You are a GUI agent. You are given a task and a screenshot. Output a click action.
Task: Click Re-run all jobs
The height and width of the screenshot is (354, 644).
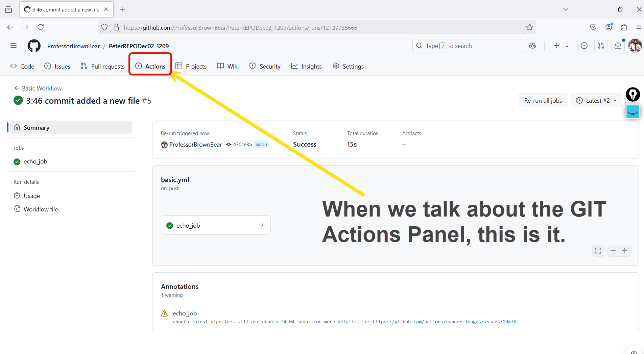543,100
